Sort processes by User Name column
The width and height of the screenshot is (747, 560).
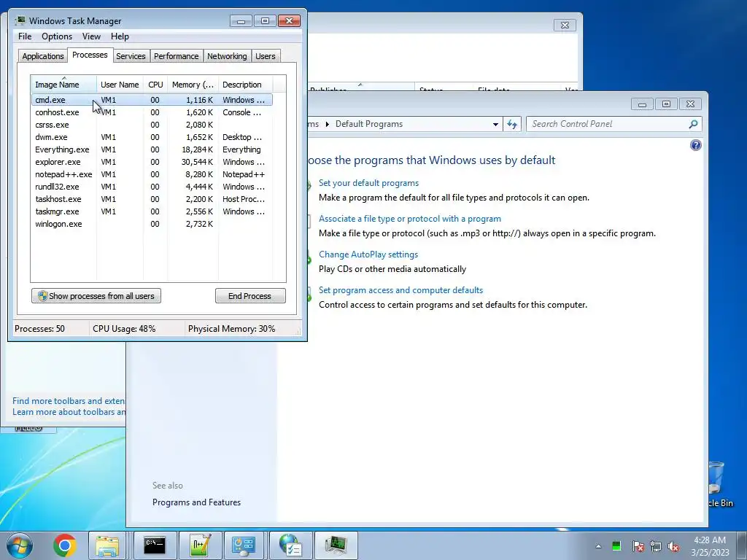point(120,85)
